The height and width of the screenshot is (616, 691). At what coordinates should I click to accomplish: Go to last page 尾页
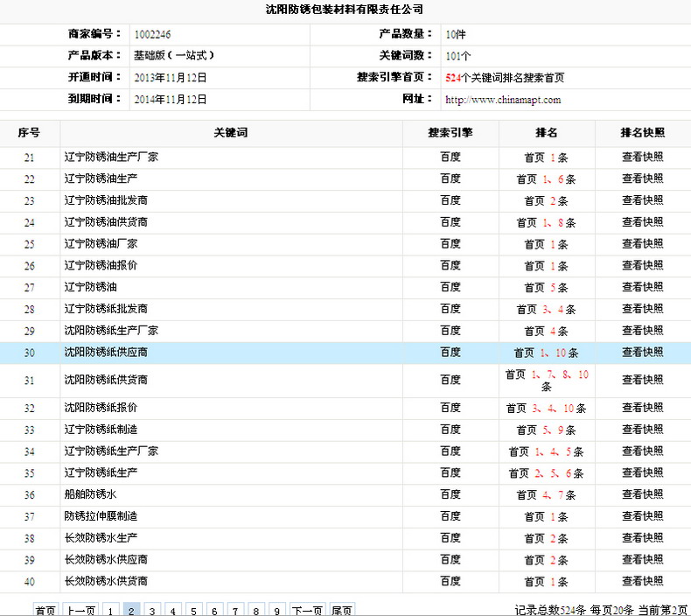(342, 610)
